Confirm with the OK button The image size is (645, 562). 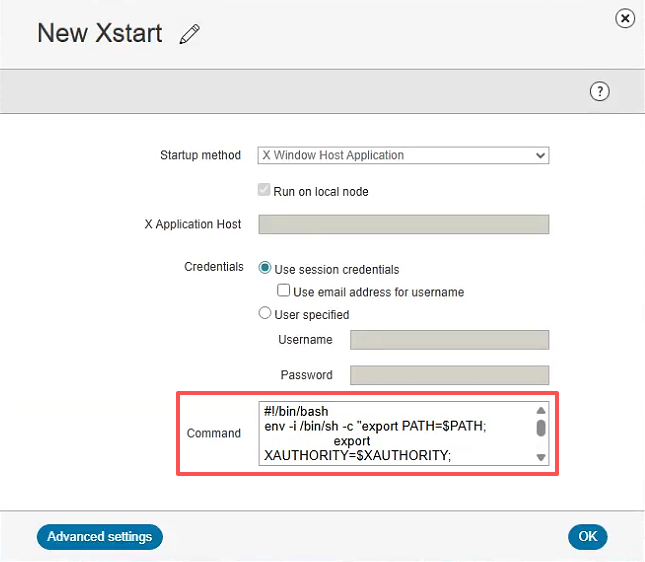[587, 537]
